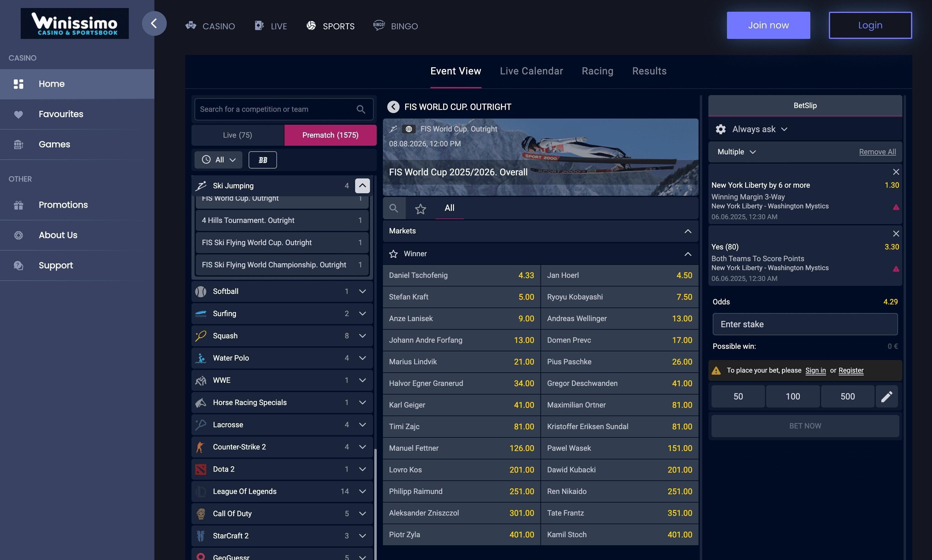This screenshot has height=560, width=932.
Task: Switch to the Results tab
Action: [x=649, y=71]
